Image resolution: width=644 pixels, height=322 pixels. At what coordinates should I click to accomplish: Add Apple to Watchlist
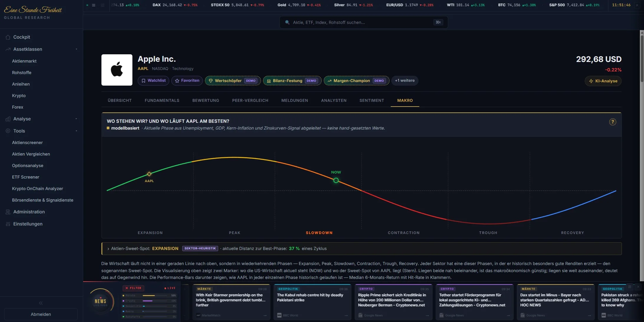[x=153, y=81]
